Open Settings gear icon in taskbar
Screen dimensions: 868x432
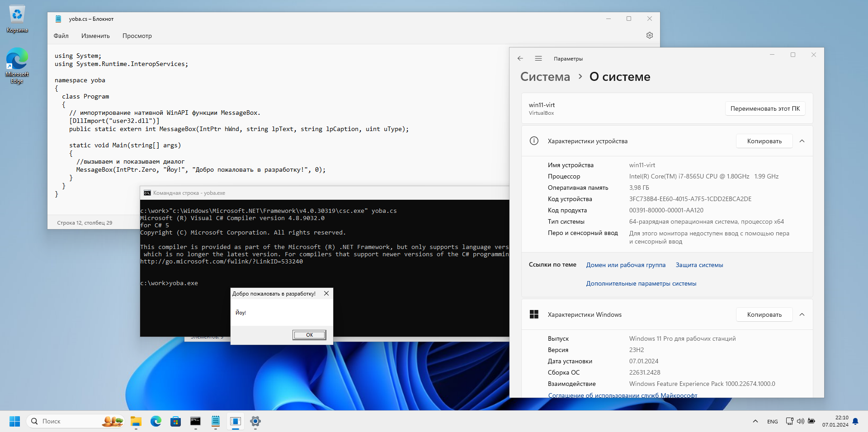[255, 421]
